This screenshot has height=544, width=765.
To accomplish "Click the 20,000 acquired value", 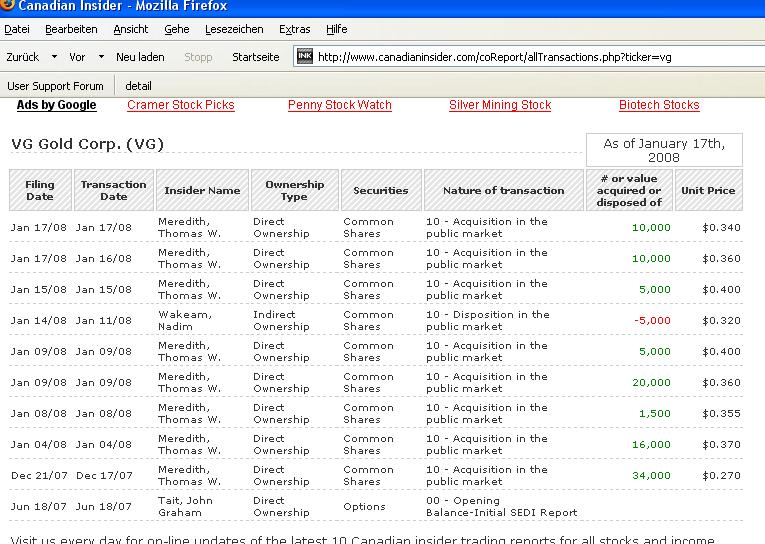I will click(x=651, y=383).
